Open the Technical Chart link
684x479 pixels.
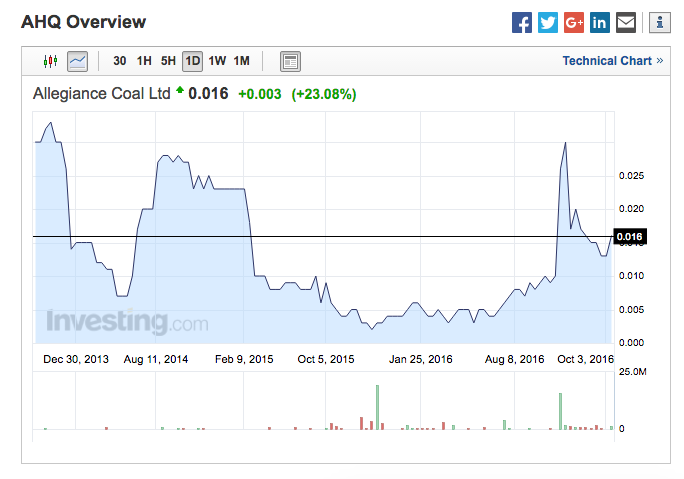coord(613,61)
